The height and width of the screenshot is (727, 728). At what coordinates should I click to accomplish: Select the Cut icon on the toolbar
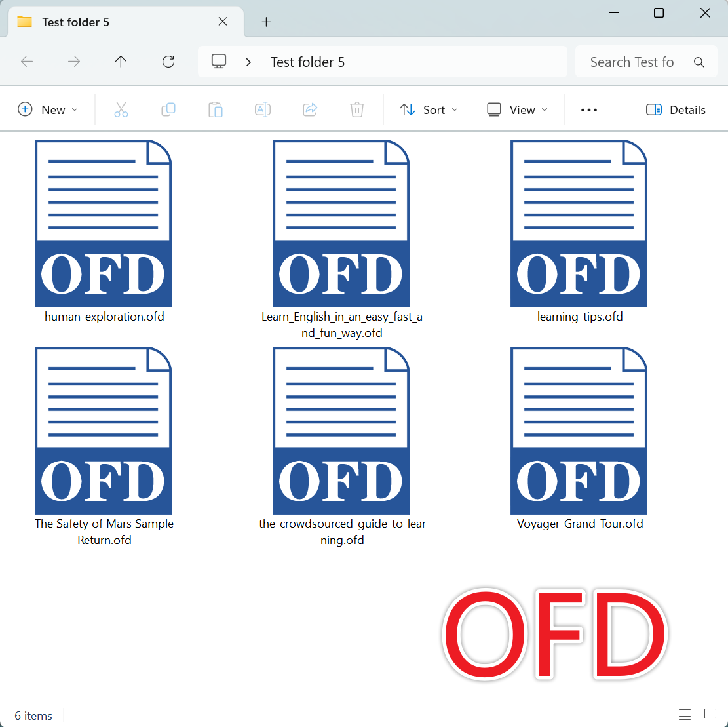pyautogui.click(x=121, y=109)
